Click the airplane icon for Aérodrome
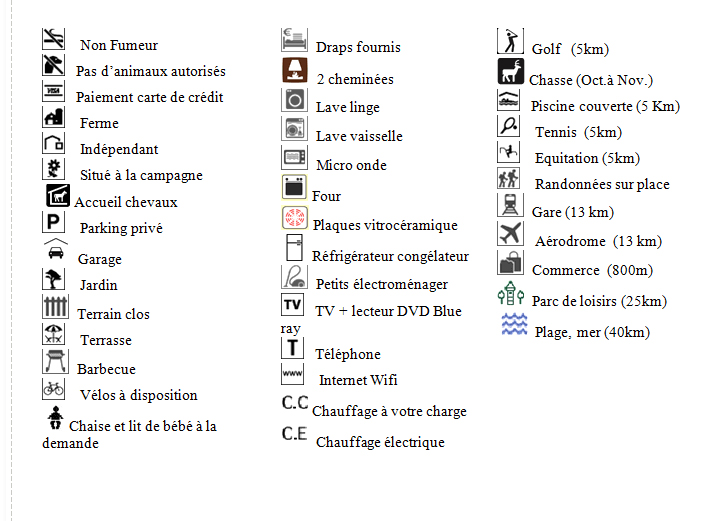Screen dimensions: 713x521 point(511,234)
